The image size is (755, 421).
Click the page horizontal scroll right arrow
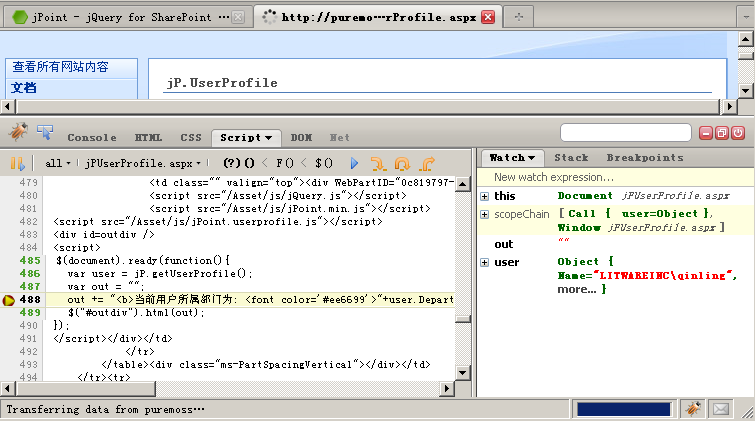730,106
